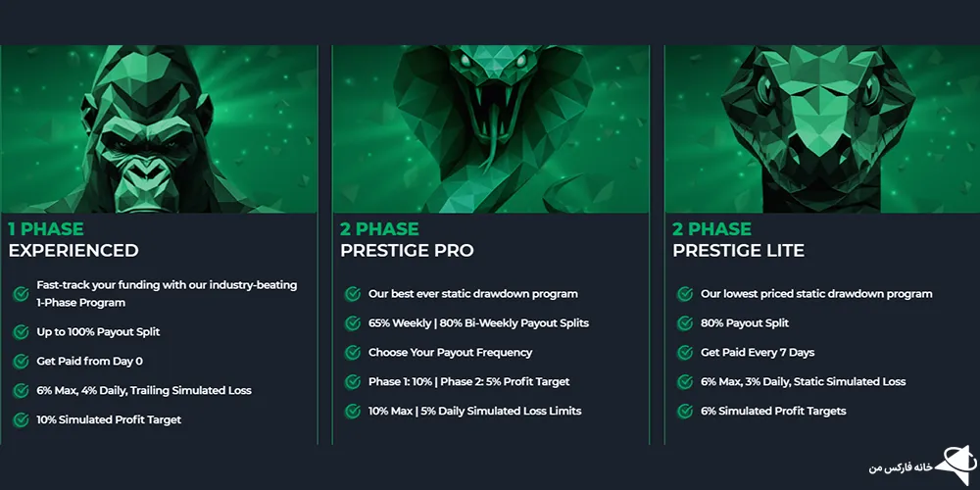Select the 10% Max | 5% Daily Loss text
The image size is (980, 490).
tap(474, 412)
